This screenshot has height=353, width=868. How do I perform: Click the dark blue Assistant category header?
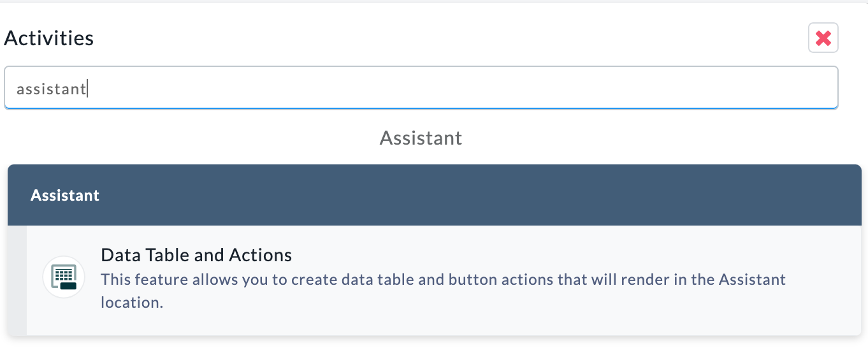[434, 195]
